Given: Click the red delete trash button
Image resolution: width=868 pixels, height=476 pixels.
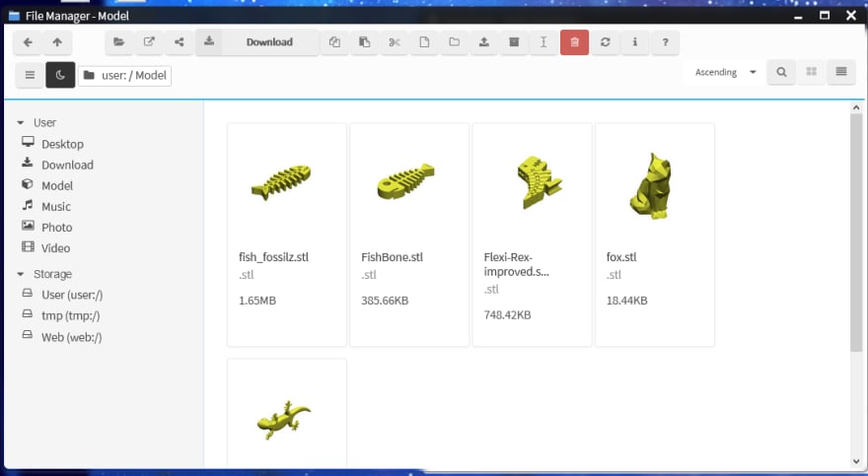Looking at the screenshot, I should (575, 42).
